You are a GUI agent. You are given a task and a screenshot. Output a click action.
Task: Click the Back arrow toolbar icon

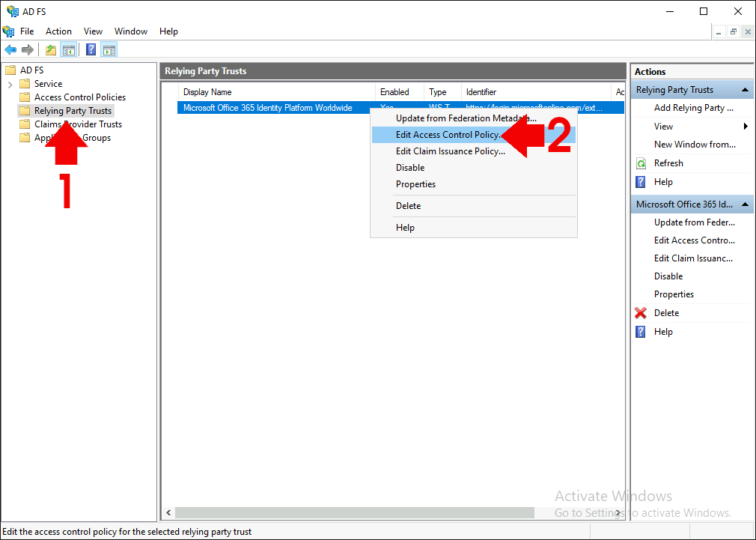10,49
